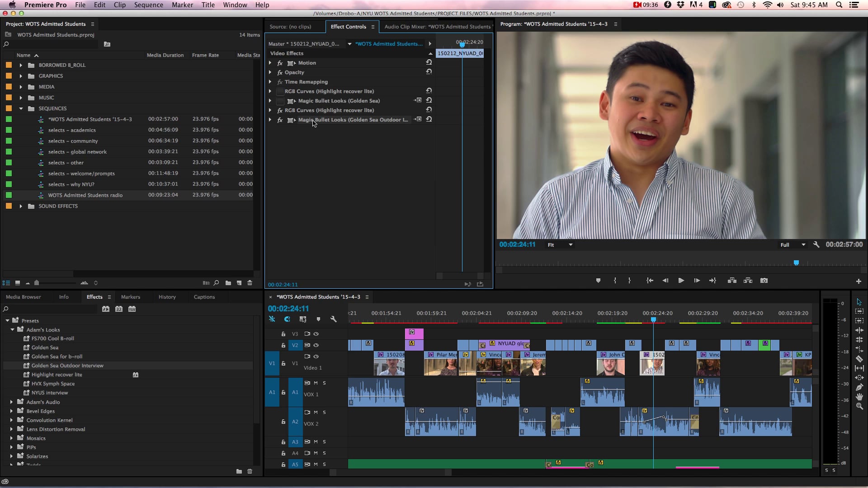Expand Time Remapping properties
This screenshot has height=488, width=868.
click(270, 82)
